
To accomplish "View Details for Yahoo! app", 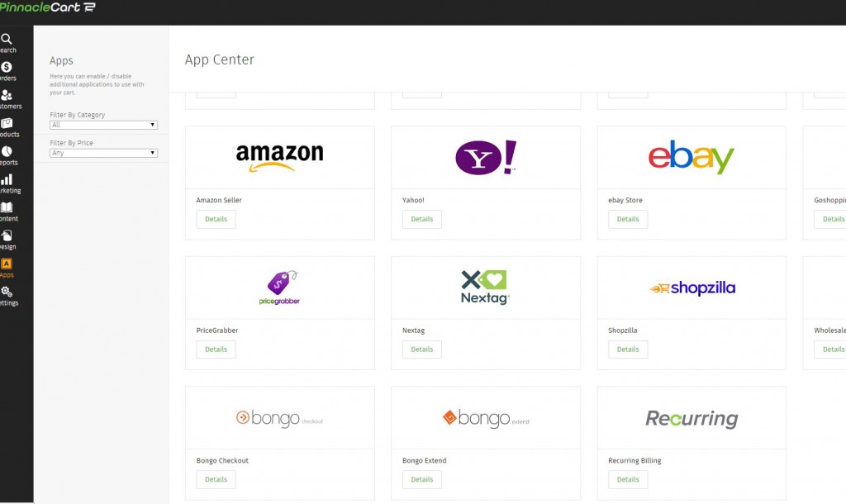I will click(x=422, y=219).
